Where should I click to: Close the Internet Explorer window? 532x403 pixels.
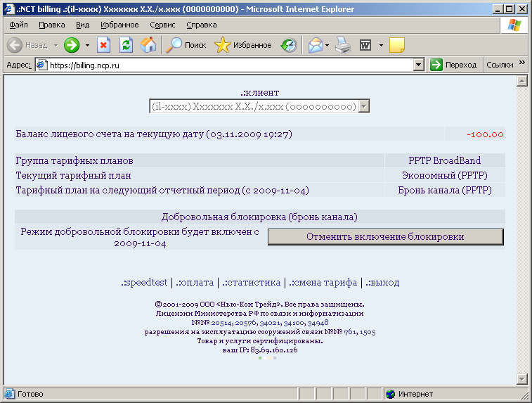coord(522,9)
